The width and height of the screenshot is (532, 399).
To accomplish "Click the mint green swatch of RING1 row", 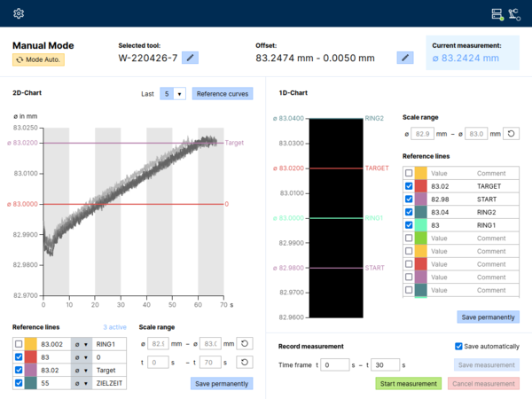I will (420, 225).
